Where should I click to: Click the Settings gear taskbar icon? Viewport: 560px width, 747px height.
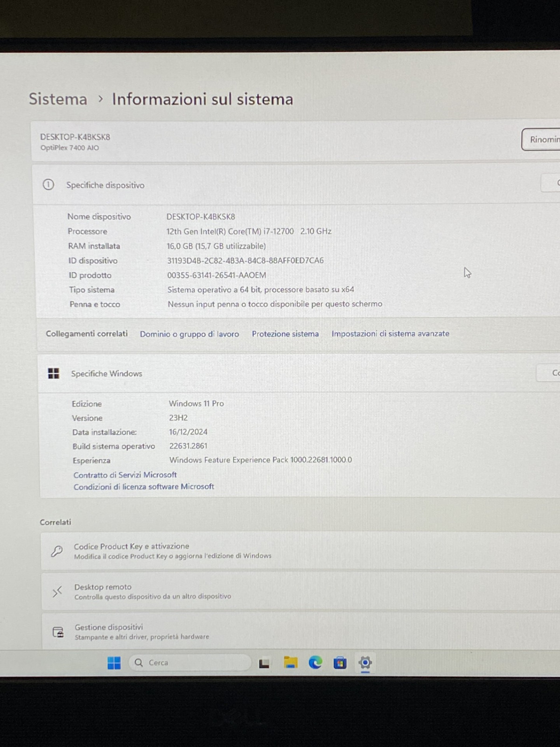click(365, 662)
